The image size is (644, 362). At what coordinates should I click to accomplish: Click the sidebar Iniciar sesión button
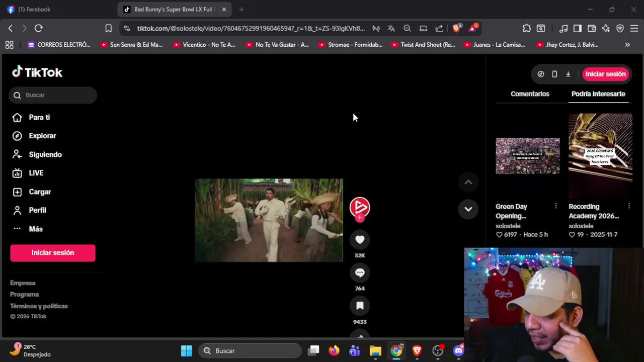click(53, 253)
